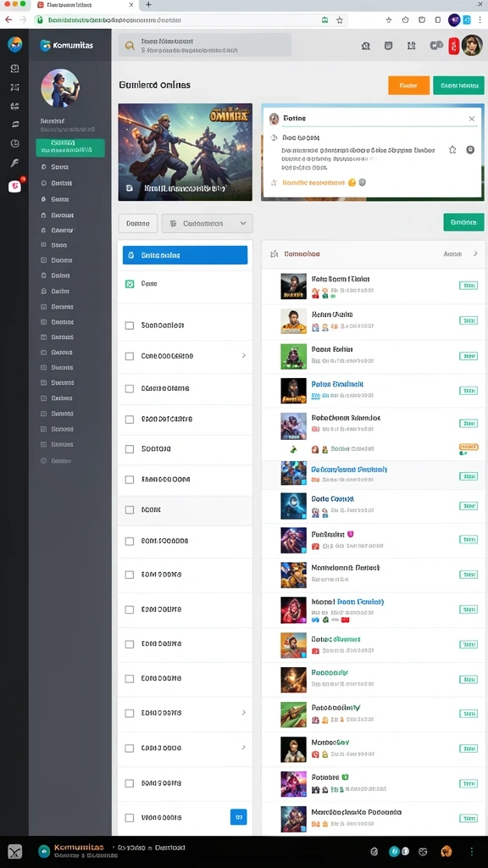Select the clock-face icon in the dark rail

[x=15, y=143]
